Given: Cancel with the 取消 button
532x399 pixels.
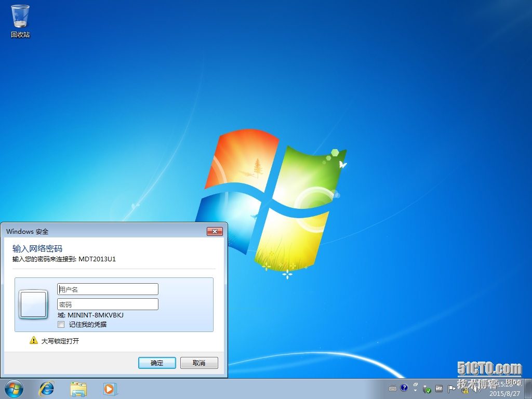Looking at the screenshot, I should click(x=199, y=363).
